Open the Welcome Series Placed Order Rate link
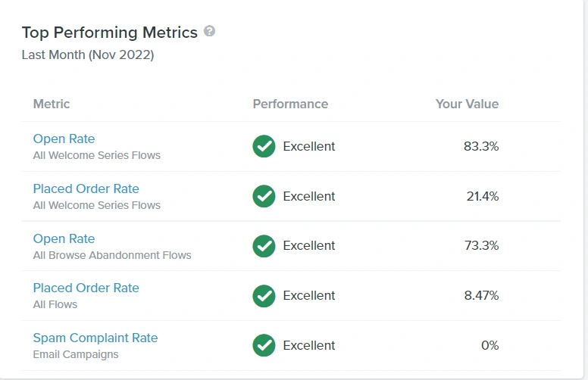 [86, 188]
